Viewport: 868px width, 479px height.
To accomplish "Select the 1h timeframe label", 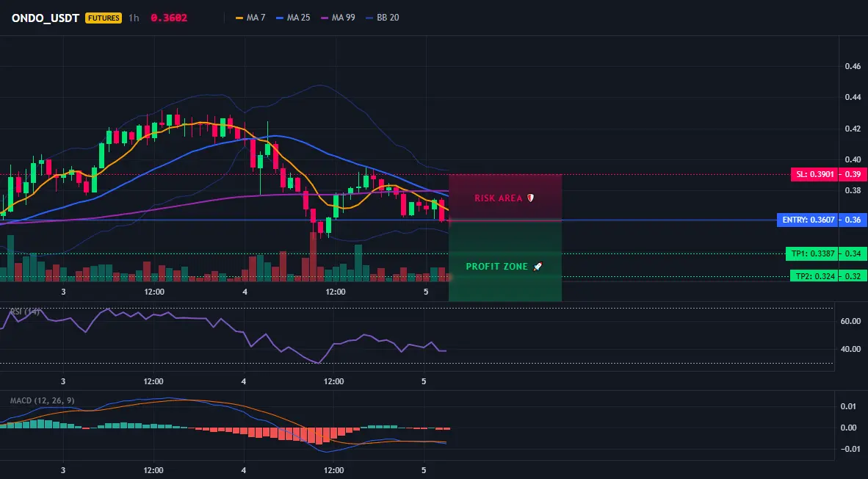I will pyautogui.click(x=134, y=18).
